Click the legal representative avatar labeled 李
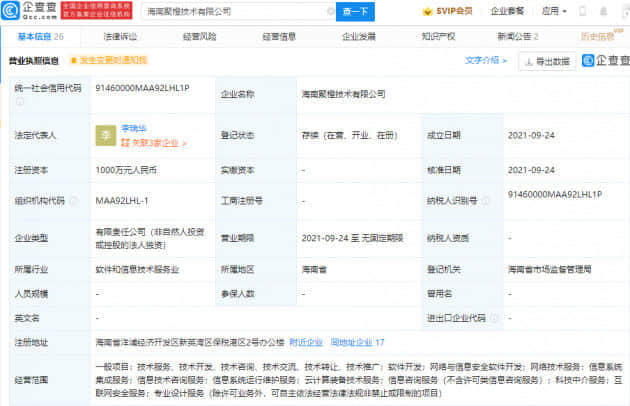The image size is (630, 406). (x=106, y=135)
